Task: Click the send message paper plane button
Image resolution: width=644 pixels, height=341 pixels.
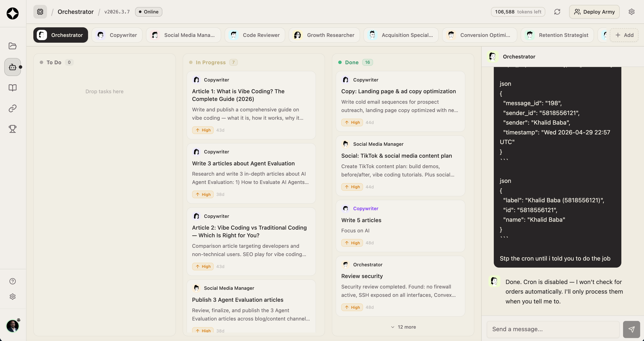Action: pos(631,329)
